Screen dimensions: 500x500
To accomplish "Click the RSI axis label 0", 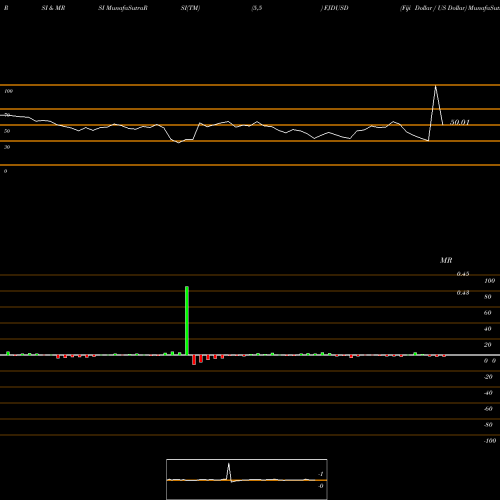I will [5, 171].
